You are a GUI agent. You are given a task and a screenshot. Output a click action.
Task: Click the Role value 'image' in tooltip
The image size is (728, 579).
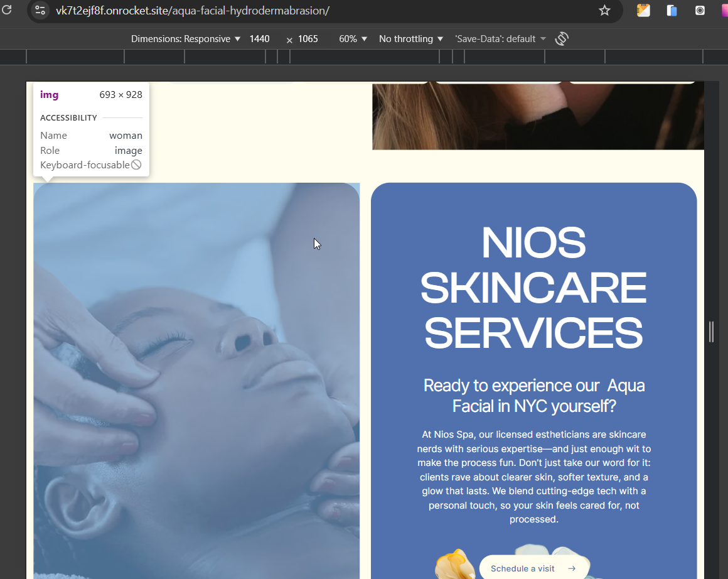129,151
